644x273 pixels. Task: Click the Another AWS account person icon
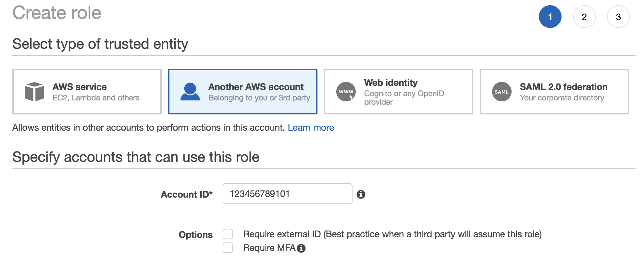coord(190,92)
